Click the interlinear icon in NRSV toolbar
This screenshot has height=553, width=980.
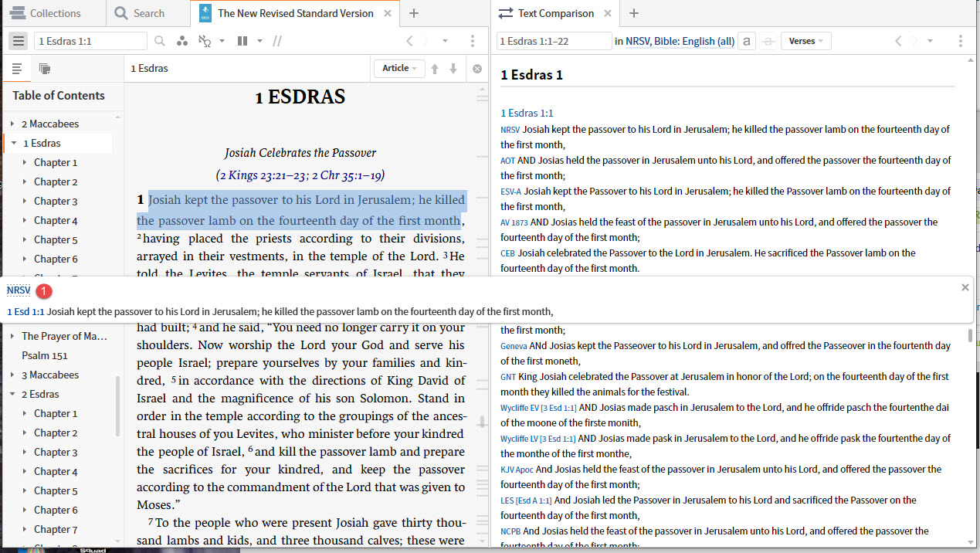(205, 41)
